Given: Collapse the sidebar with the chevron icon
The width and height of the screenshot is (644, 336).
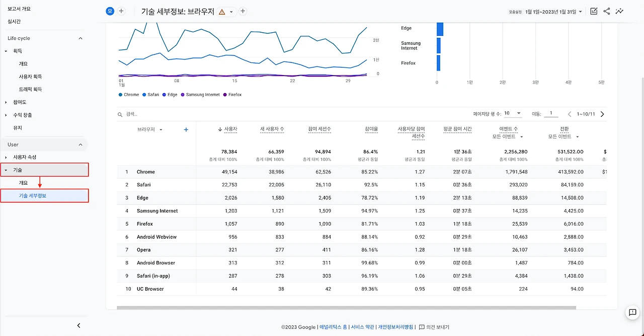Looking at the screenshot, I should point(78,325).
